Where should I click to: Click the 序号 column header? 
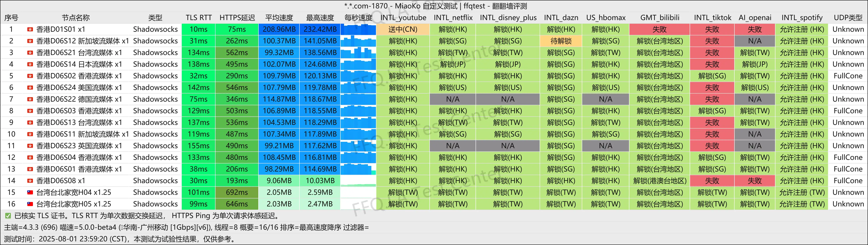[11, 18]
